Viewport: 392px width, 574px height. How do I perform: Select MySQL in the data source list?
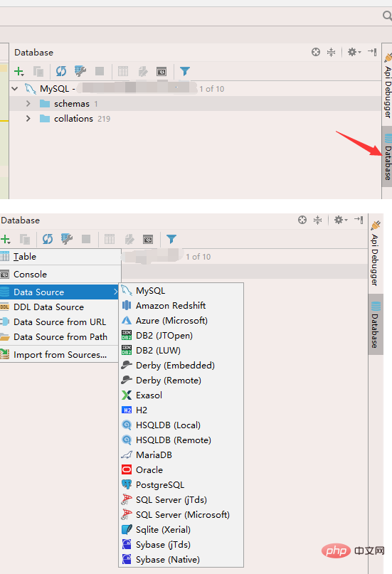click(x=181, y=291)
